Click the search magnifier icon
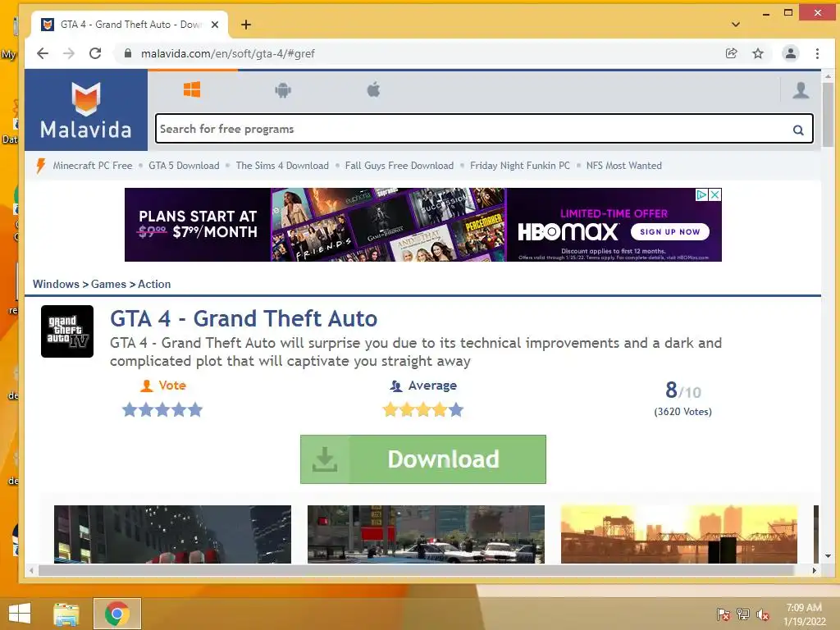This screenshot has width=840, height=630. point(798,130)
